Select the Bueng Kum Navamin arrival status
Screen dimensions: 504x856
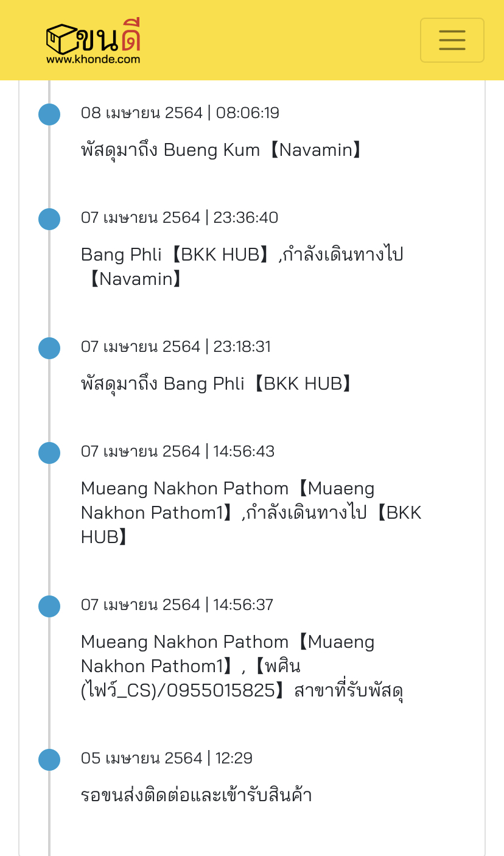click(x=222, y=150)
